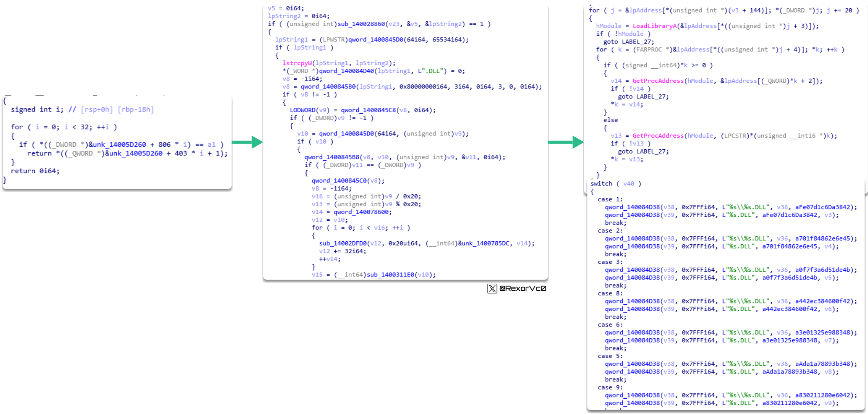This screenshot has width=868, height=414.
Task: Click GetProcAddress on the v13 assignment line
Action: [x=658, y=136]
